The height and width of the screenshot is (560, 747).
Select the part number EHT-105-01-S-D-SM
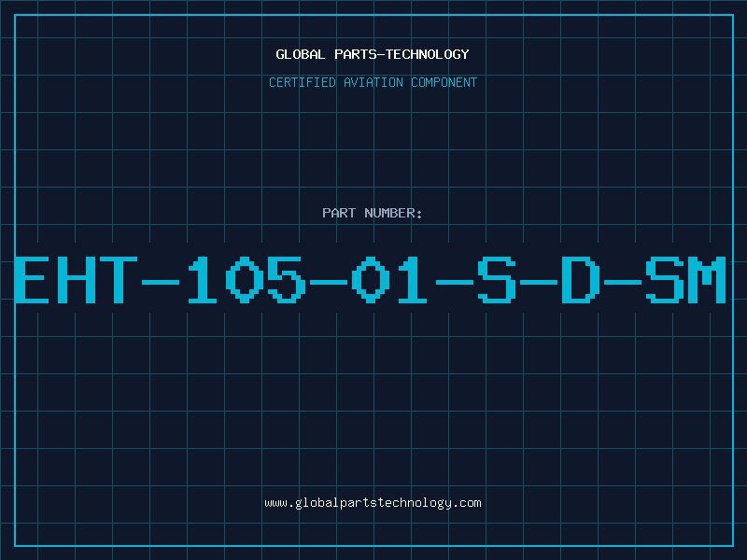coord(370,280)
